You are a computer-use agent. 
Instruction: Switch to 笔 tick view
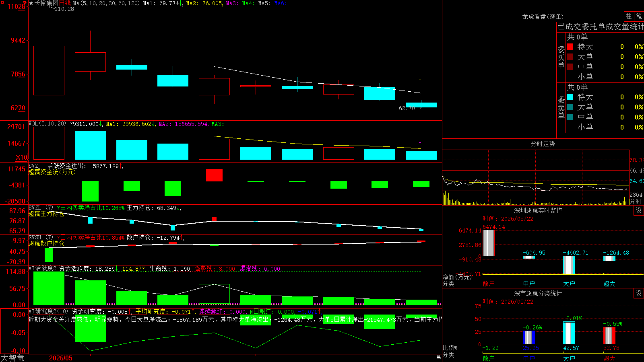pyautogui.click(x=639, y=16)
